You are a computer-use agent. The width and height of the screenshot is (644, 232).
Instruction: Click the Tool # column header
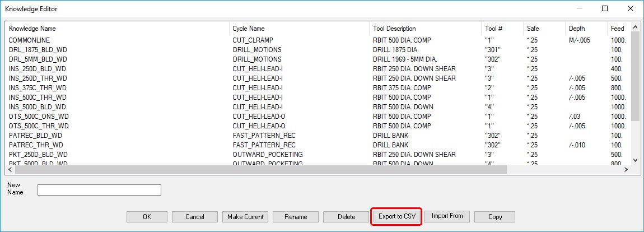pos(493,29)
